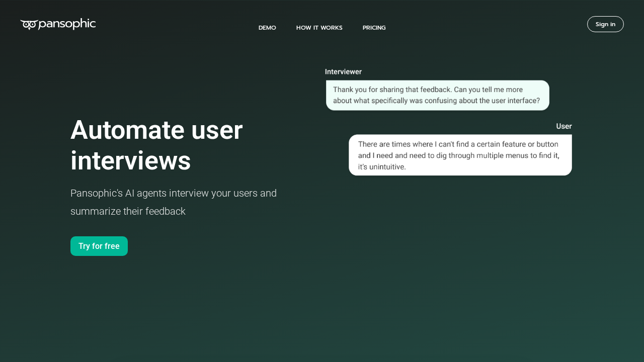Click the Try for free call-to-action link

(99, 246)
